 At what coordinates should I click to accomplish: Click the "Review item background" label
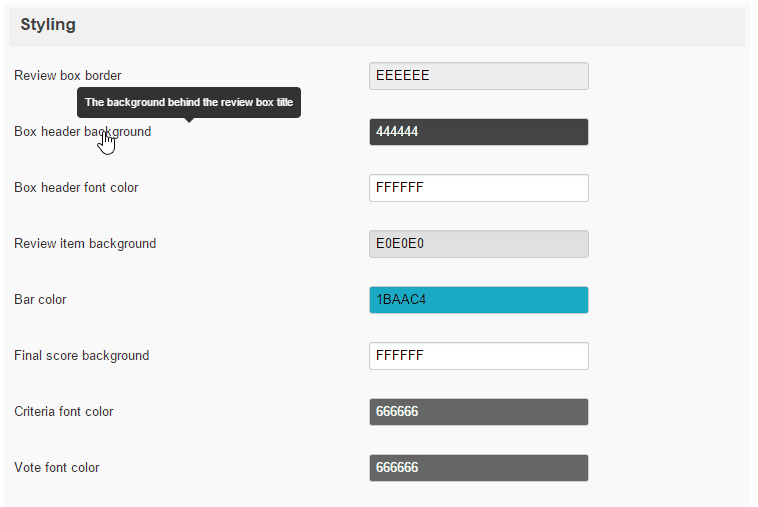click(85, 244)
